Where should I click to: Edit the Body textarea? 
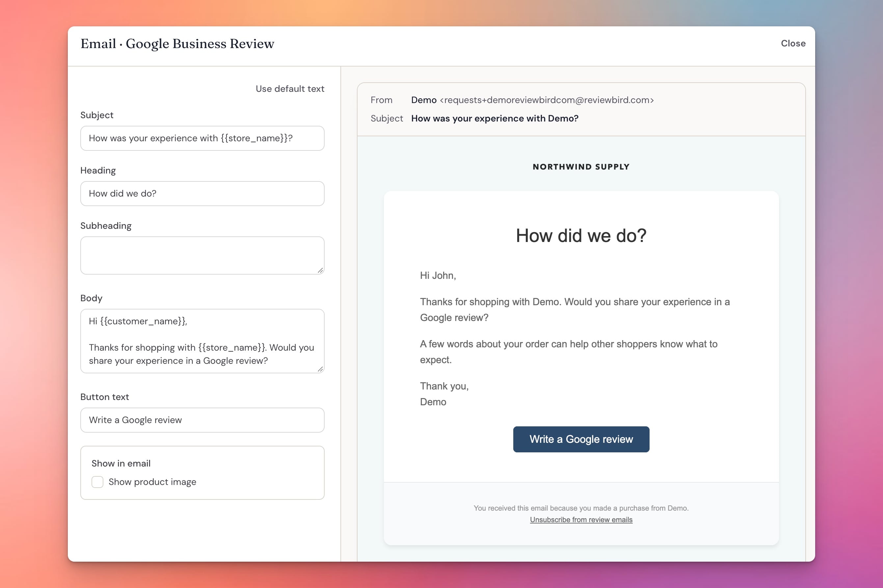pyautogui.click(x=202, y=341)
